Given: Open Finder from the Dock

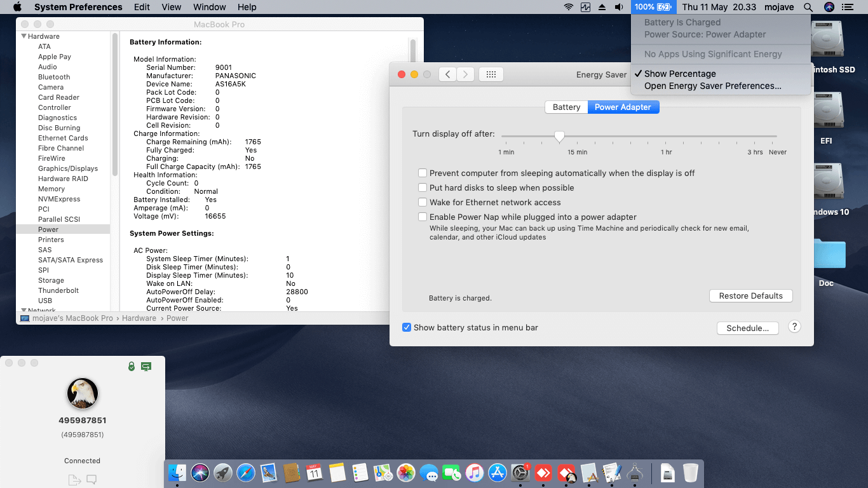Looking at the screenshot, I should point(177,473).
